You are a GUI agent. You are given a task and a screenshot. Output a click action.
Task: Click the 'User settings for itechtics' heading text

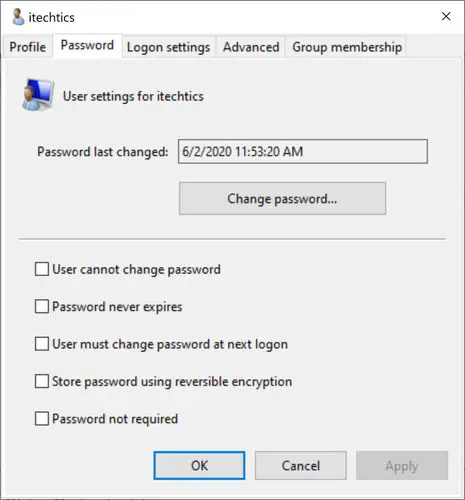coord(133,96)
